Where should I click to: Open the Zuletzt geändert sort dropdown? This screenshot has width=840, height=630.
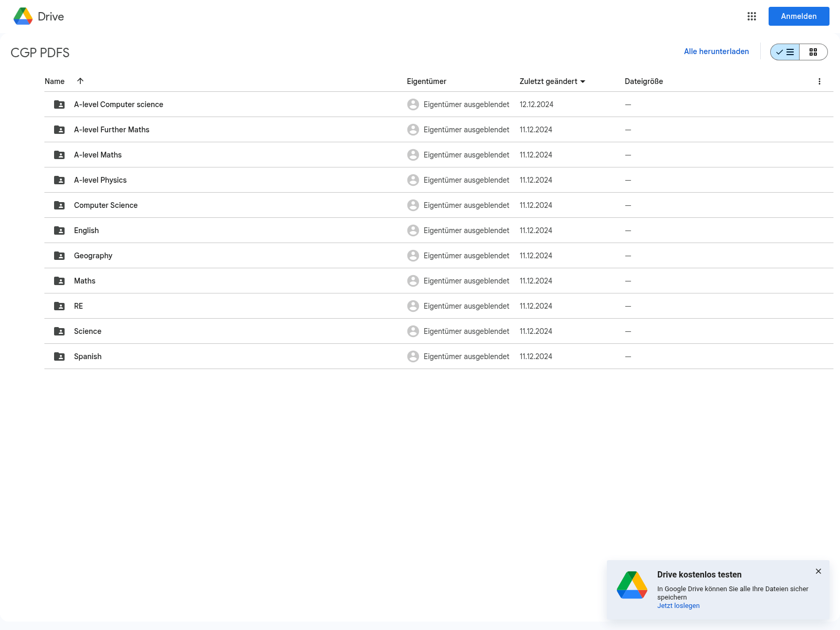pos(552,81)
